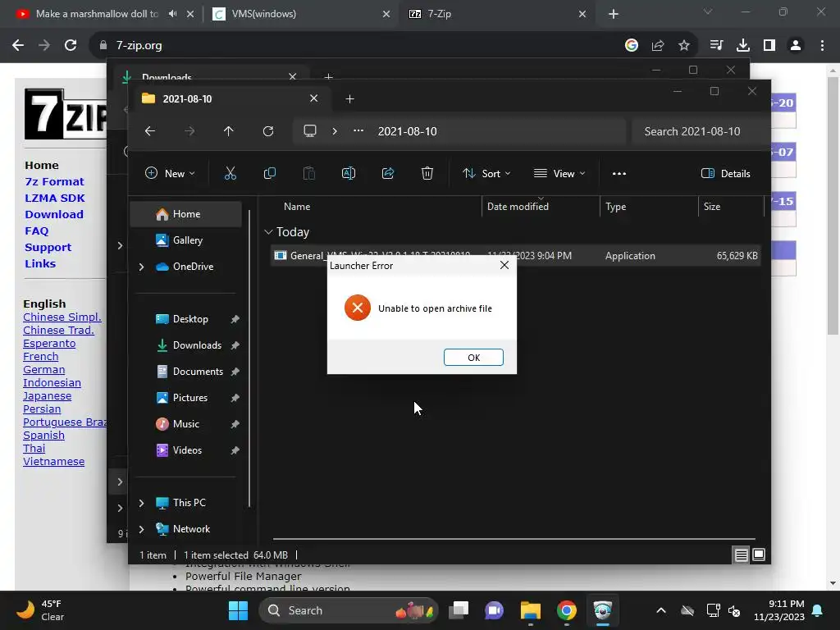Click OK in the Launcher Error dialog
The width and height of the screenshot is (840, 630).
pos(473,358)
